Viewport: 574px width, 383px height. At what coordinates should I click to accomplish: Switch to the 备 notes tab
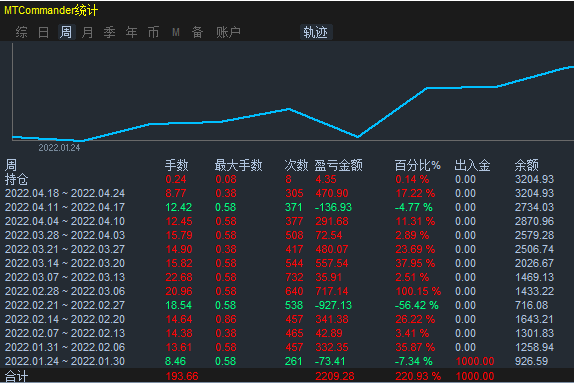click(x=197, y=32)
